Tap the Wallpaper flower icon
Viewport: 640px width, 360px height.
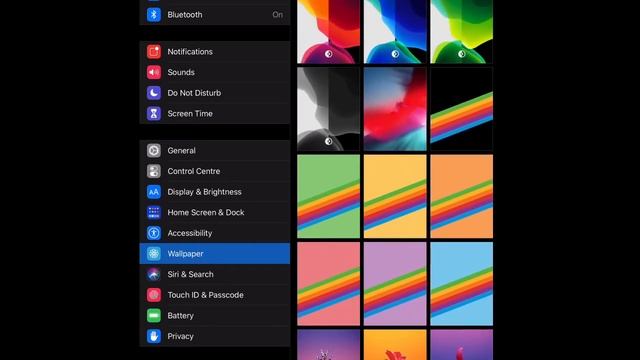tap(154, 253)
